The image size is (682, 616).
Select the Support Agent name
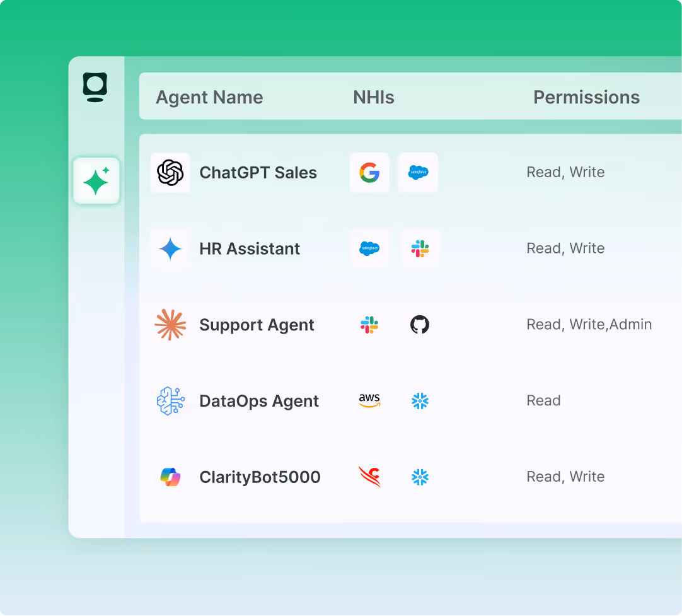pyautogui.click(x=257, y=325)
